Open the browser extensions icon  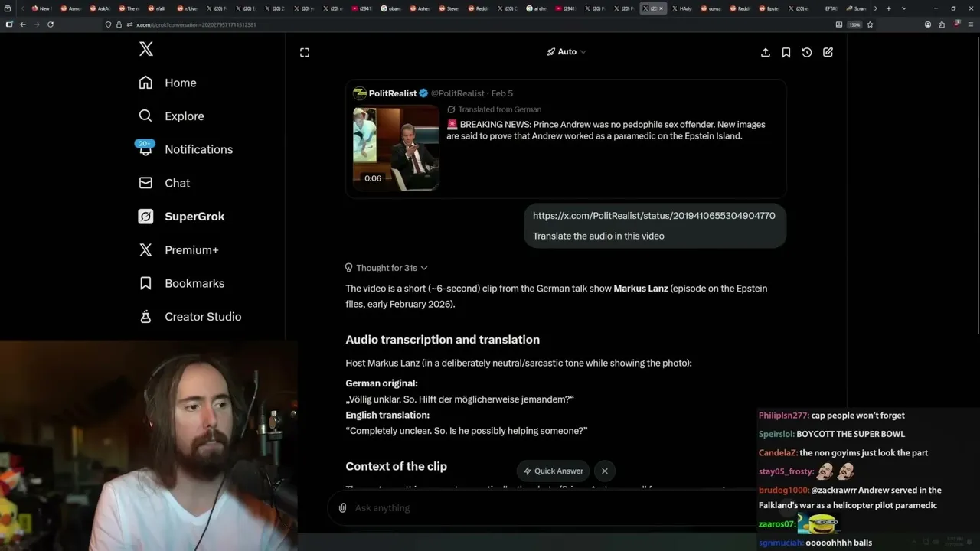point(942,24)
